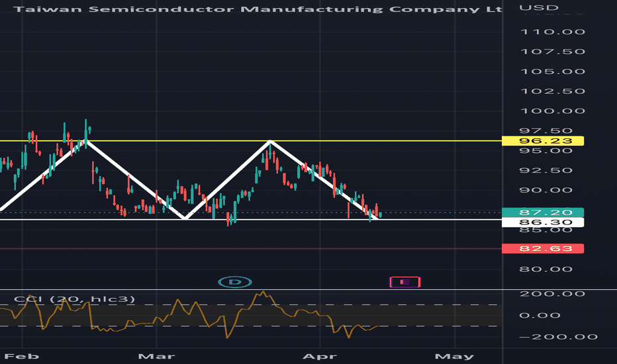The width and height of the screenshot is (617, 364).
Task: Click the Feb date label
Action: pos(22,357)
